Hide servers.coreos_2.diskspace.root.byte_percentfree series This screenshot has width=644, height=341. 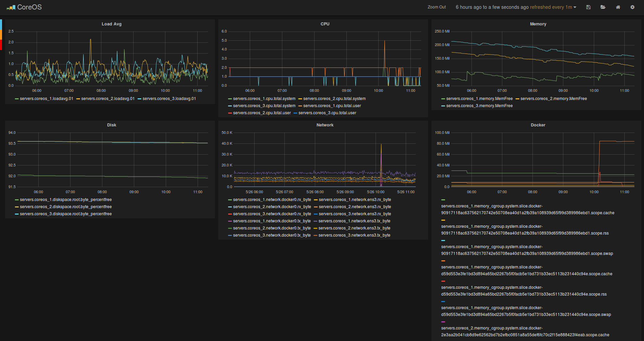coord(66,207)
